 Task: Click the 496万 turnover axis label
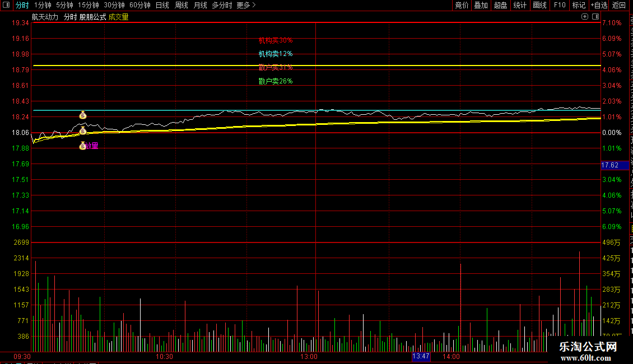click(x=611, y=242)
